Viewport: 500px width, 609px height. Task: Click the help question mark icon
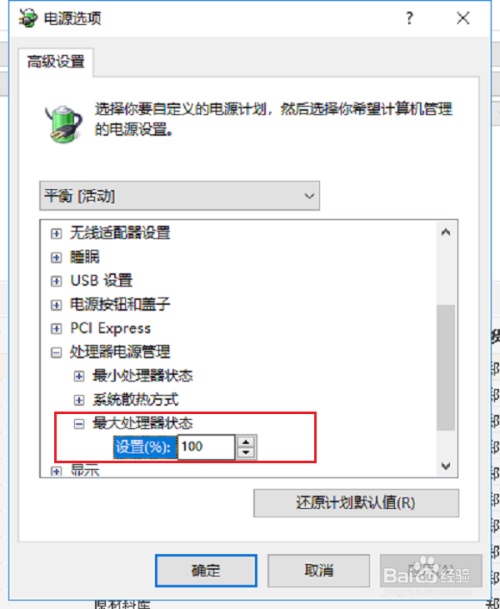(x=409, y=18)
